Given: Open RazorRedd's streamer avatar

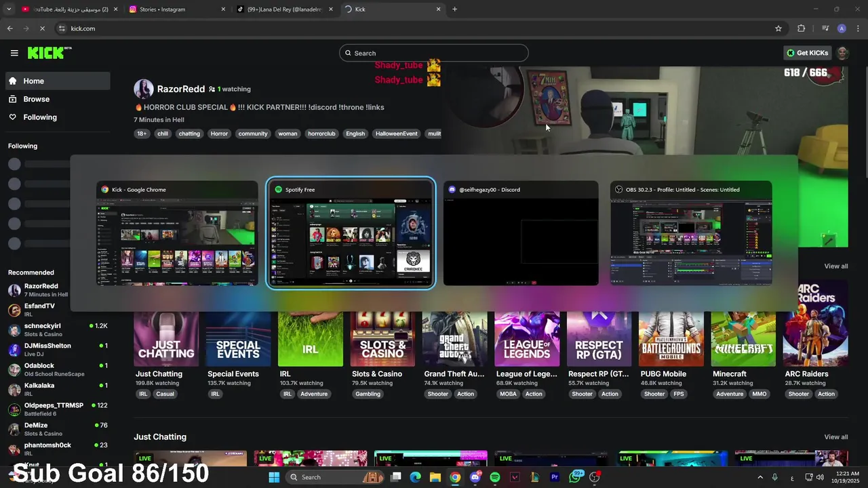Looking at the screenshot, I should [144, 89].
